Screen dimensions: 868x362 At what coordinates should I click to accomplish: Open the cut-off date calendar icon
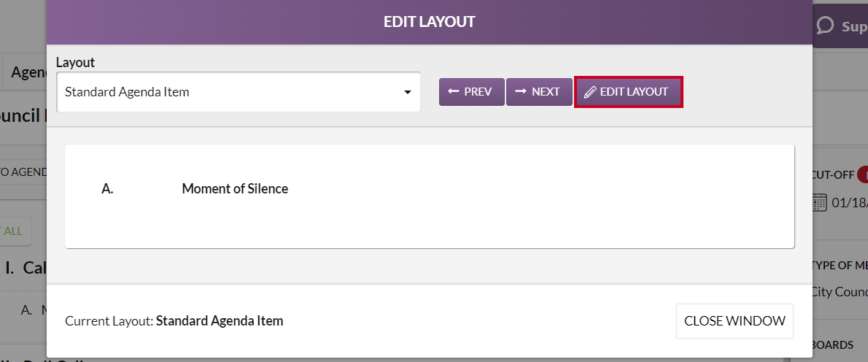tap(819, 203)
